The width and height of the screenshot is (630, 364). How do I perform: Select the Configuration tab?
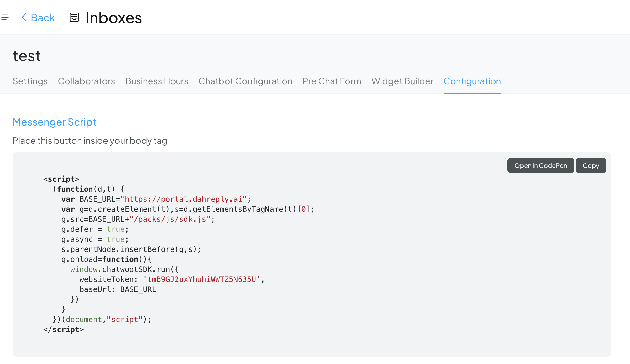[x=472, y=81]
